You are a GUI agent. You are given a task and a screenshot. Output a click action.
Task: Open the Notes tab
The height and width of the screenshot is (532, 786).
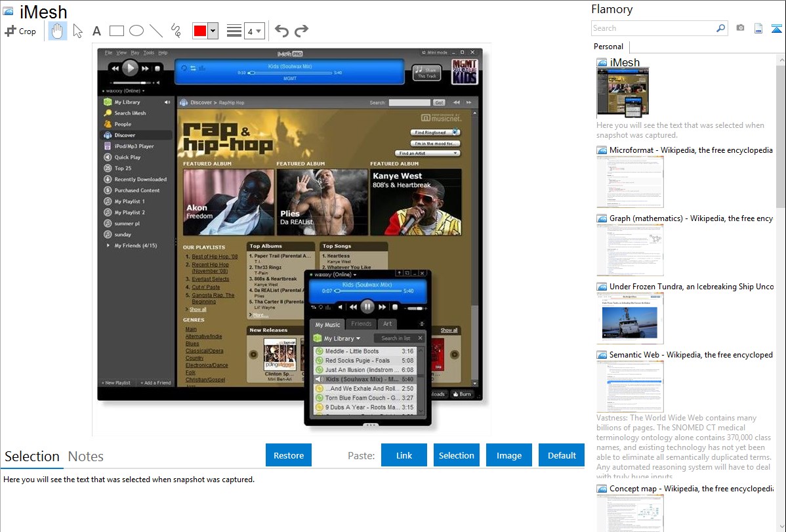coord(86,457)
